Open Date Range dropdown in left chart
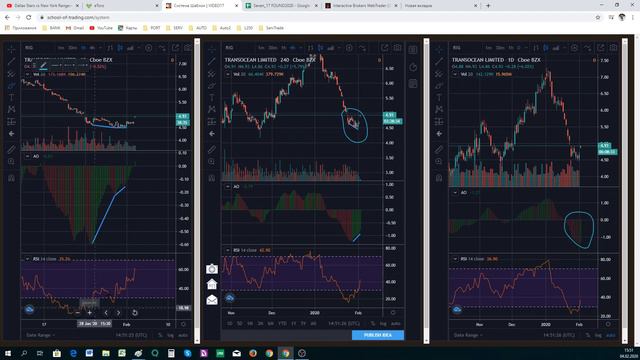 (40, 335)
